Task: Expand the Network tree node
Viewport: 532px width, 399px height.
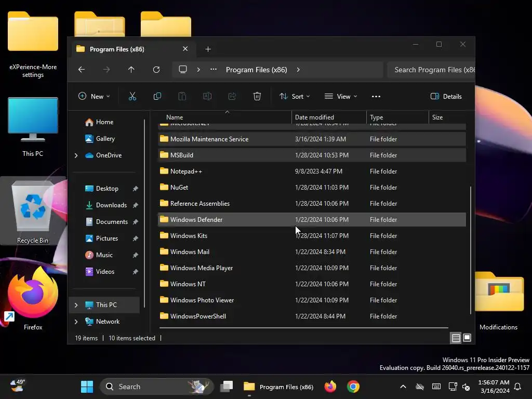Action: [x=76, y=322]
